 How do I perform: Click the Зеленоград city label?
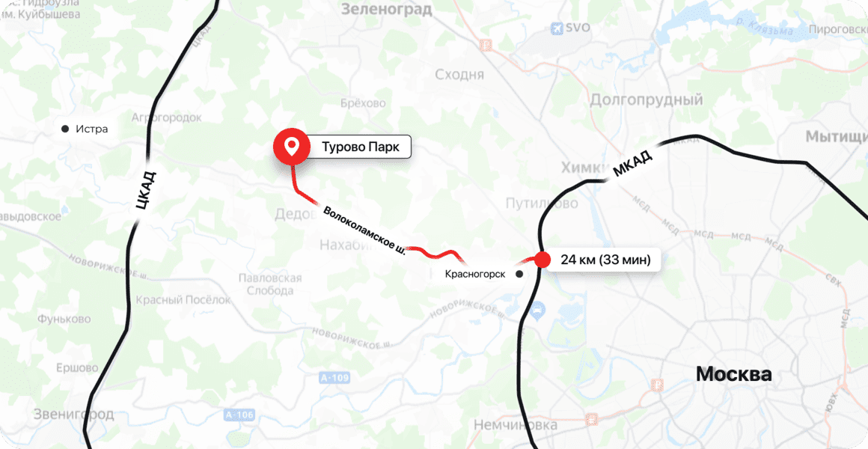386,9
